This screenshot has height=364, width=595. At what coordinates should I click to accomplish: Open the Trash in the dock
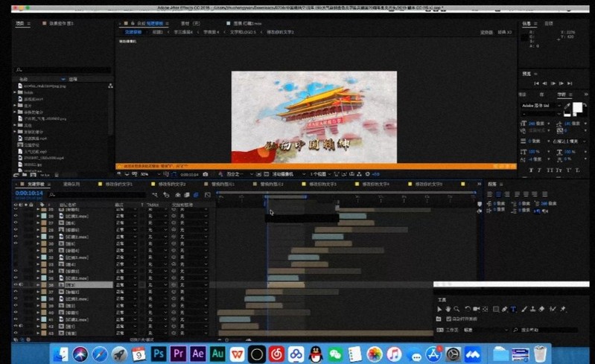click(x=540, y=354)
